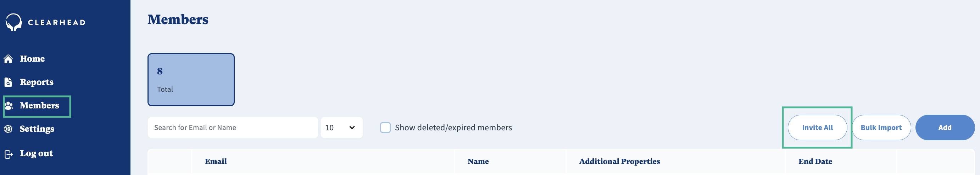This screenshot has height=175, width=980.
Task: Select the Home sidebar label
Action: pos(32,58)
